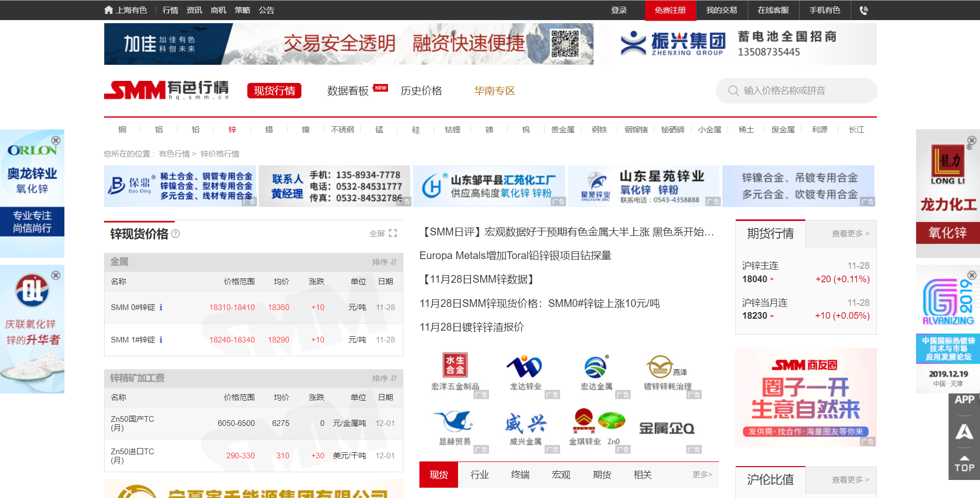980x498 pixels.
Task: Close the 庆联氧化锌 side ad
Action: click(x=56, y=275)
